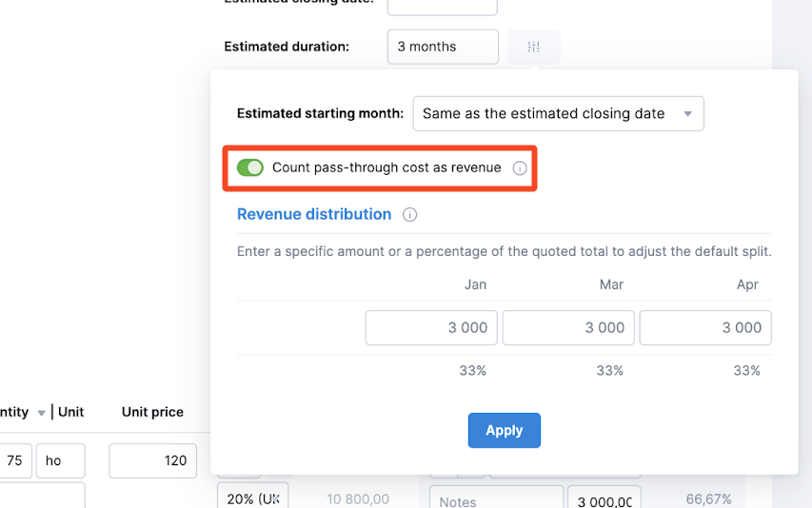
Task: Expand the Quantity column dropdown arrow
Action: [42, 413]
